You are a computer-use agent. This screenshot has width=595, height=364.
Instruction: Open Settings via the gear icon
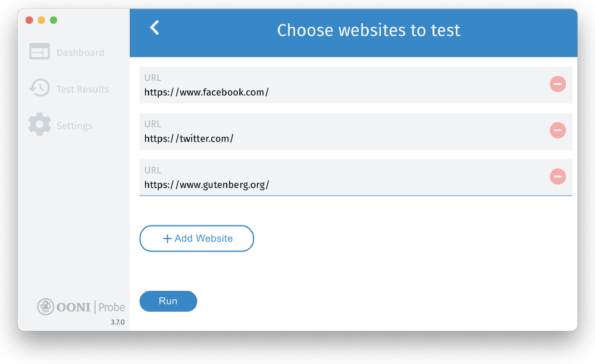click(x=39, y=124)
